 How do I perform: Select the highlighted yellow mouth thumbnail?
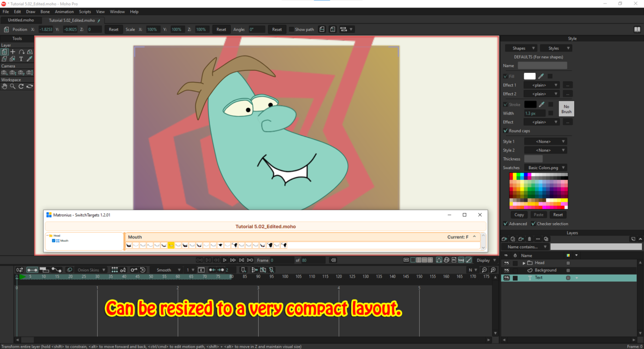pyautogui.click(x=171, y=245)
